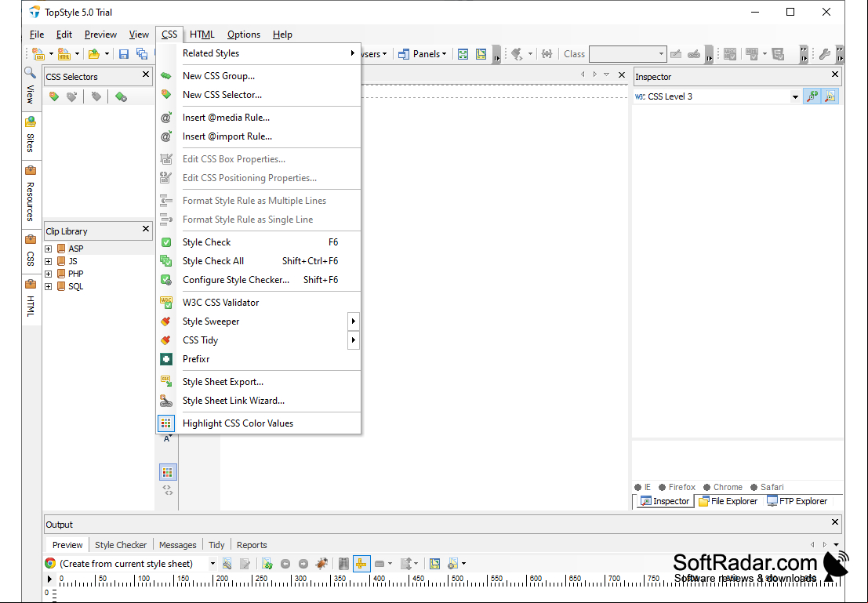Viewport: 868px width, 603px height.
Task: Toggle Chrome browser support indicator
Action: tap(723, 487)
